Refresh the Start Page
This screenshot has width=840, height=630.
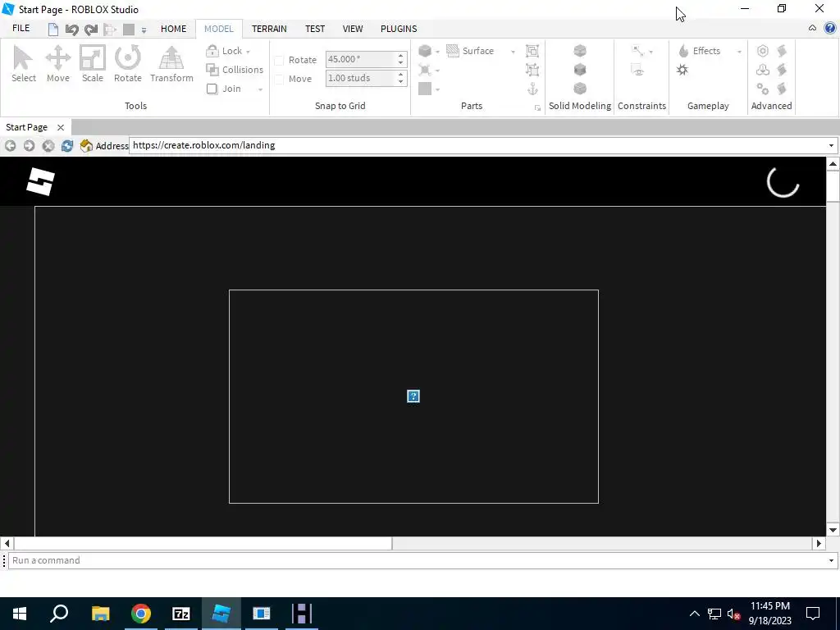[x=67, y=146]
